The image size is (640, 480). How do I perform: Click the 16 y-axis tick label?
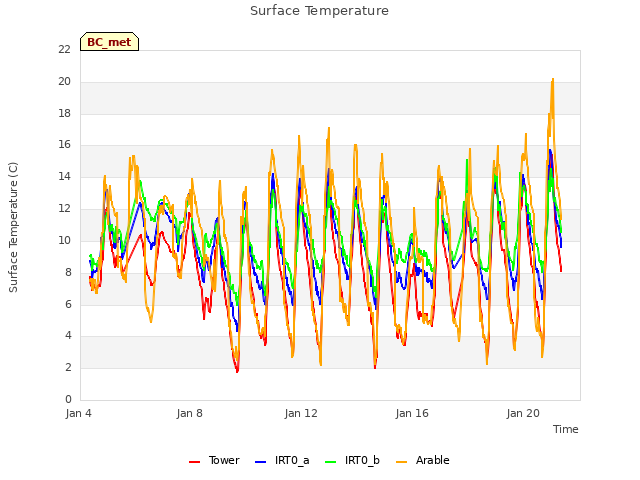point(64,144)
